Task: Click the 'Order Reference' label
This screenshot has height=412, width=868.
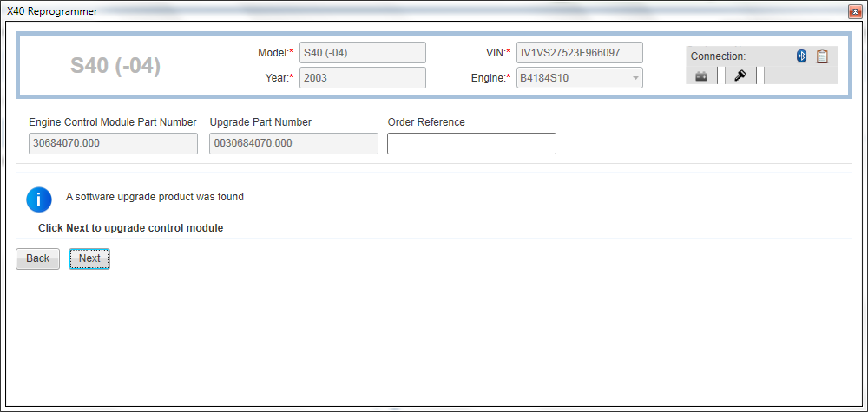Action: click(426, 122)
